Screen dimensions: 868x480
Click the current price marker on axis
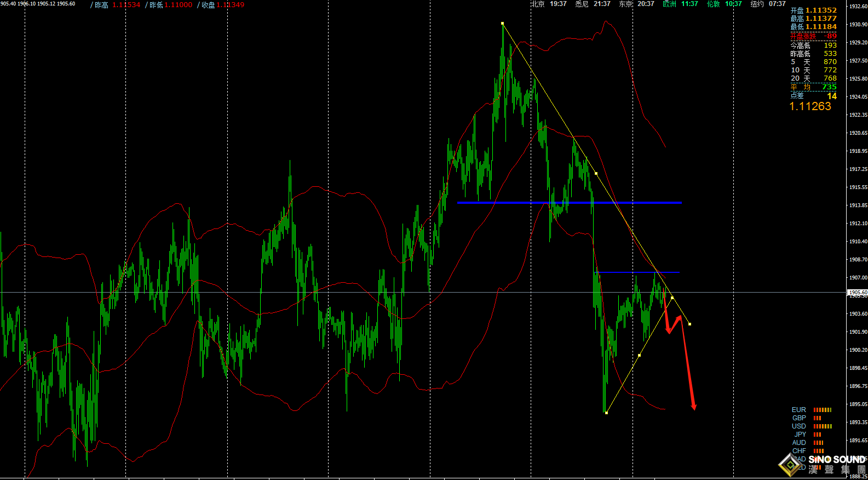(857, 293)
